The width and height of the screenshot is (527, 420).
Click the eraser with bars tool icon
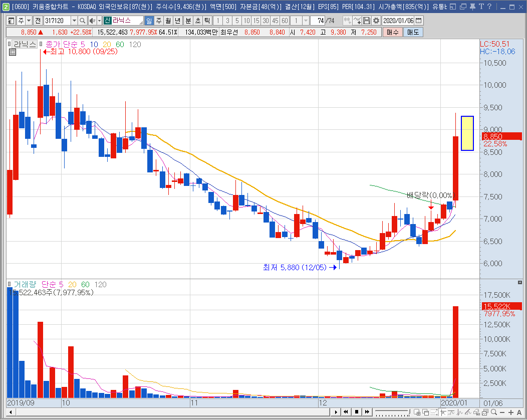coord(476,412)
